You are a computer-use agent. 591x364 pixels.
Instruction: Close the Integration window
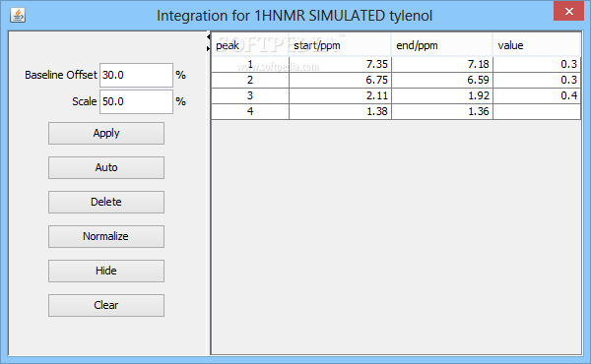(568, 11)
